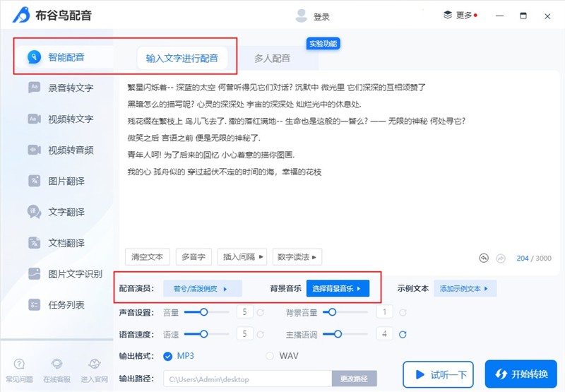This screenshot has height=392, width=565.
Task: Switch to the 多人配音 tab
Action: (272, 58)
